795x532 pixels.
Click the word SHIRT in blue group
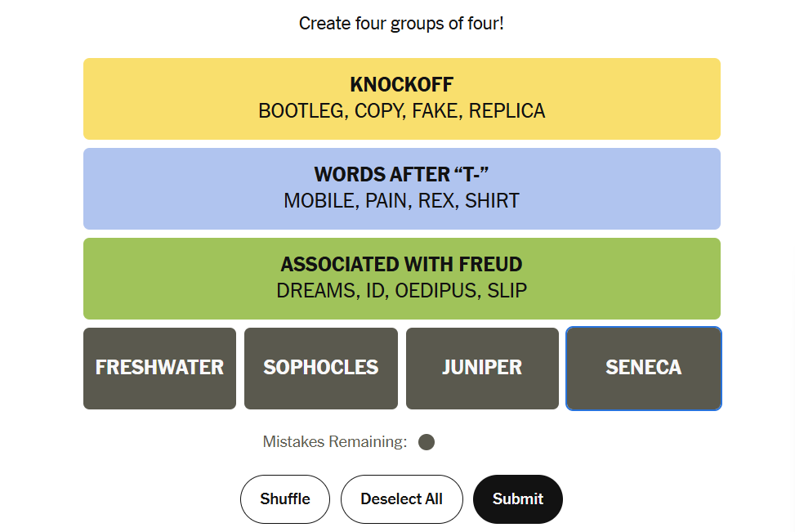(493, 201)
